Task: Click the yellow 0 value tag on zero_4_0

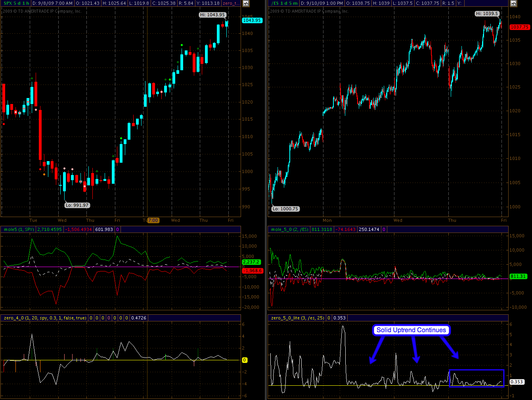Action: 245,360
